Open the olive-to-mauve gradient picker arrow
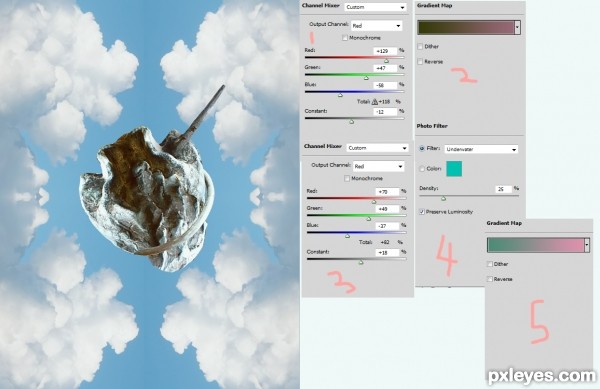This screenshot has height=389, width=600. click(517, 28)
